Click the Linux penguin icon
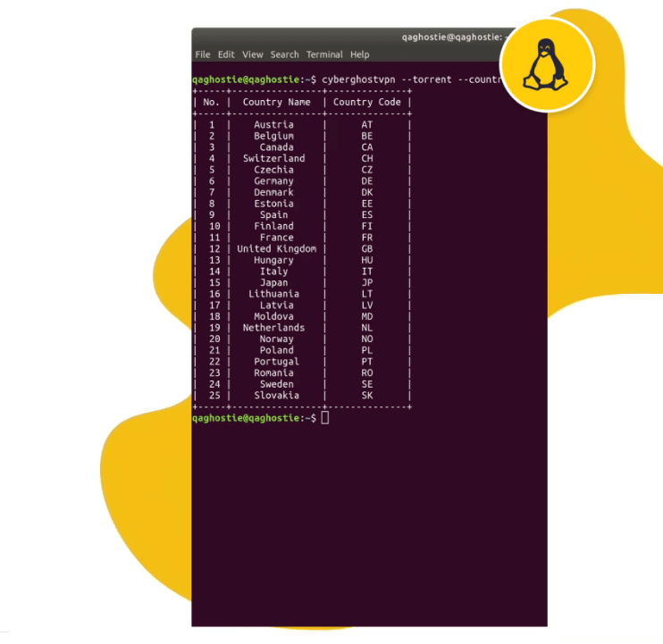This screenshot has height=644, width=663. click(x=546, y=64)
